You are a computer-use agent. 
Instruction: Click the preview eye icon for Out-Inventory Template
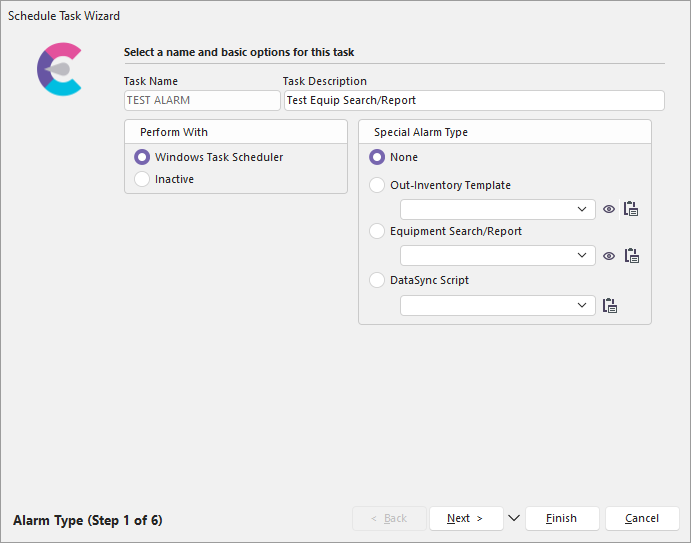[x=609, y=209]
